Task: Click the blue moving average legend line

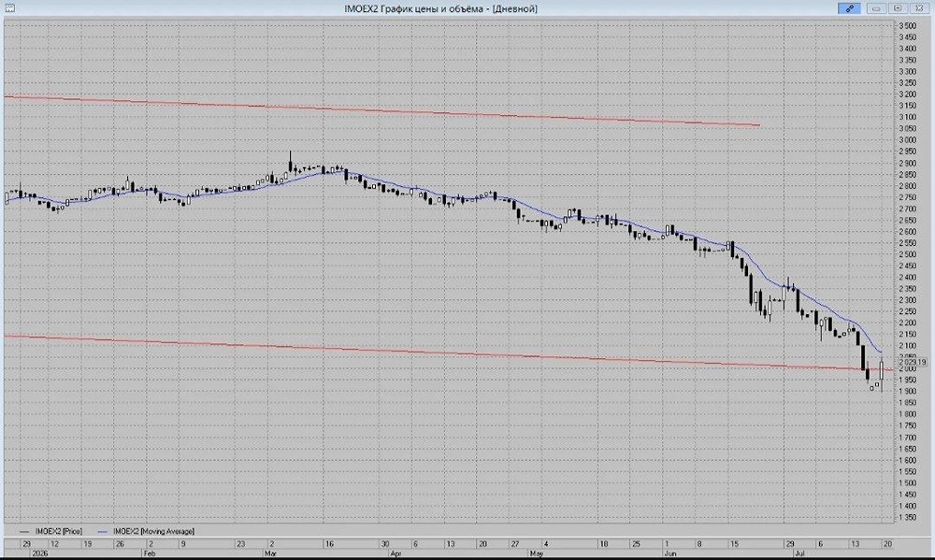Action: coord(103,531)
